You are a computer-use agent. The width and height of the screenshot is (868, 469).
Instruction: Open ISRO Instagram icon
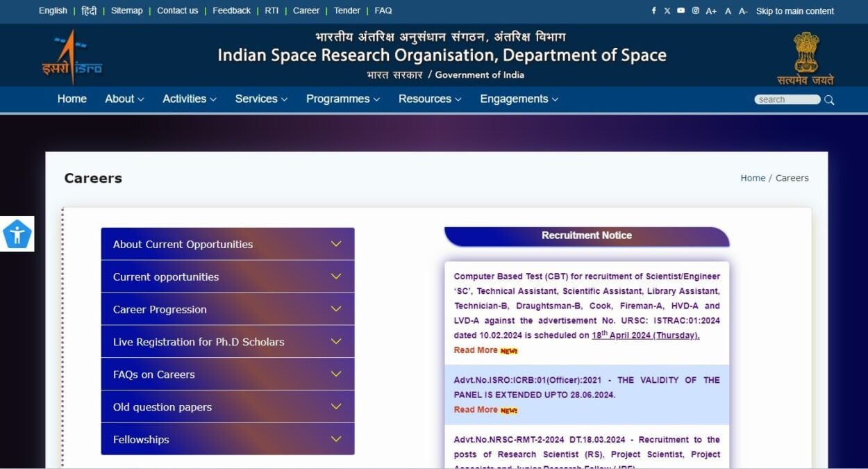click(695, 10)
